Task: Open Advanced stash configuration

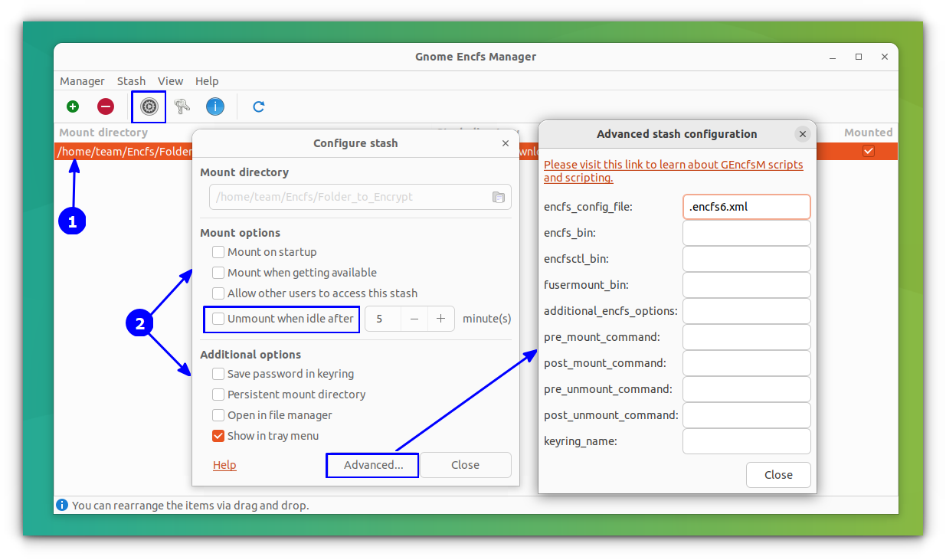Action: pos(372,465)
